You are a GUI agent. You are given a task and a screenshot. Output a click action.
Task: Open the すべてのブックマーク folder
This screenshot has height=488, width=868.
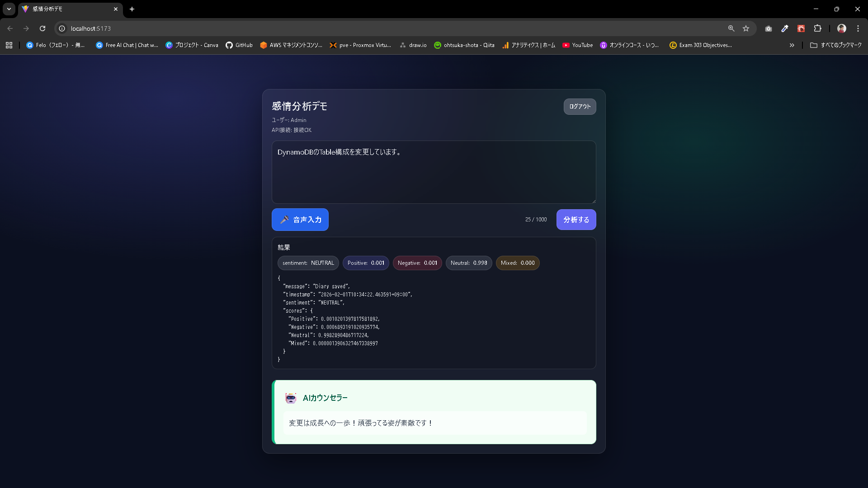(836, 45)
